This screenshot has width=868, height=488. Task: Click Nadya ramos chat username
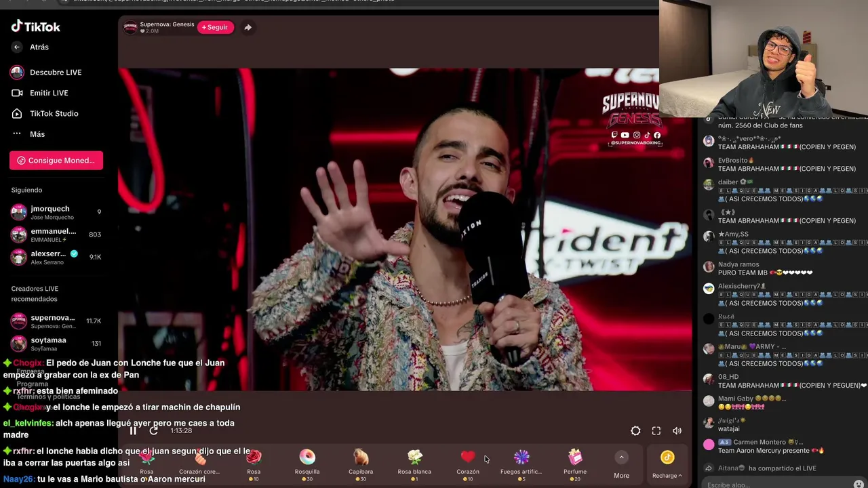tap(738, 264)
